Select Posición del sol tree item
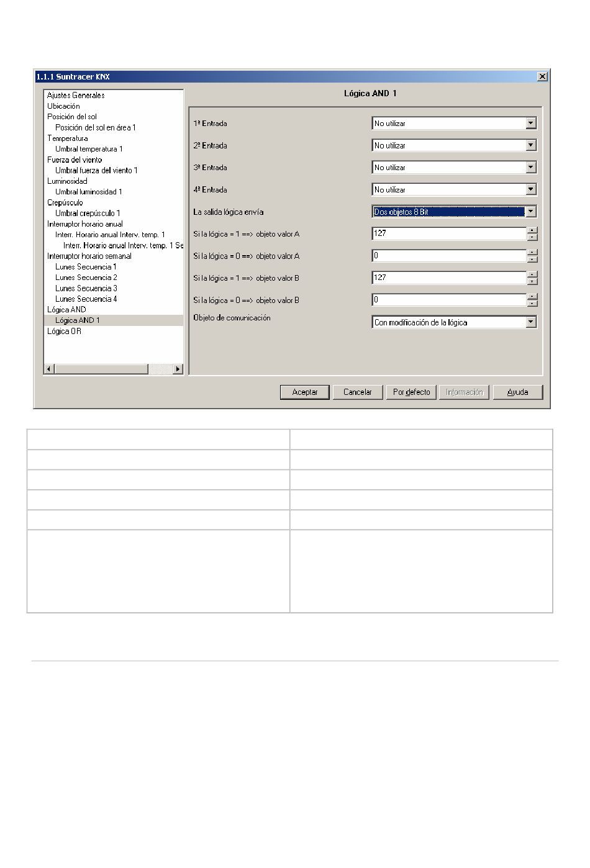590x868 pixels. click(x=72, y=117)
